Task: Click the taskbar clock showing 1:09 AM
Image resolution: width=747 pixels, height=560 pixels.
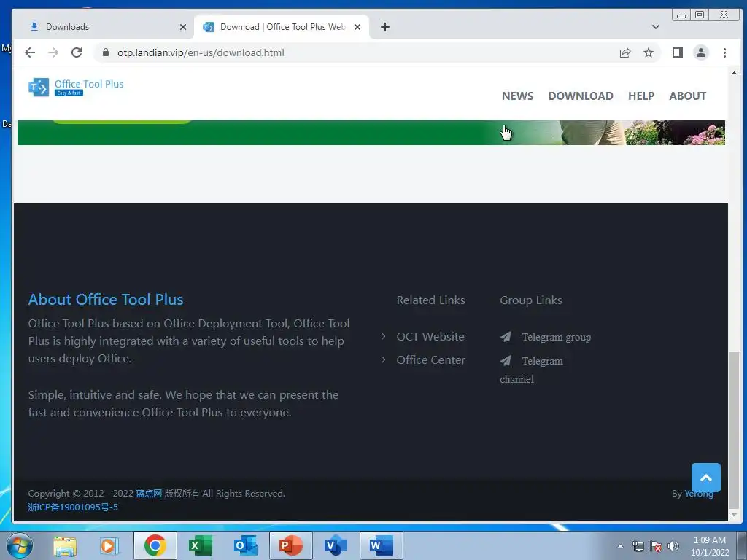Action: pos(710,546)
